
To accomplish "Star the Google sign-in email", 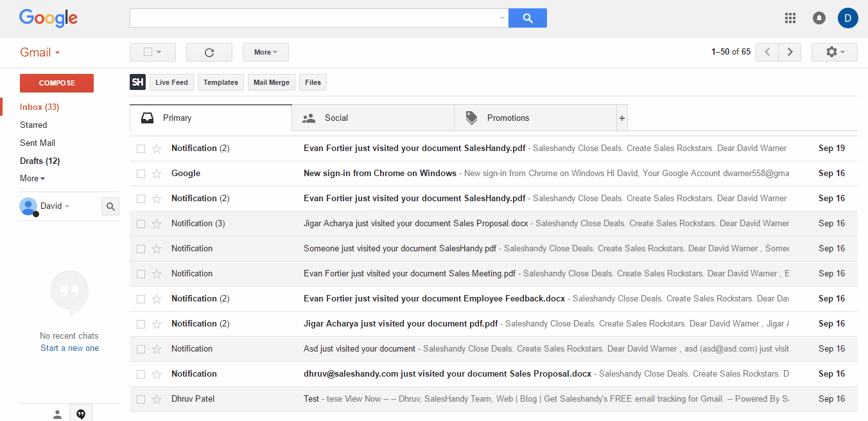I will coord(157,174).
